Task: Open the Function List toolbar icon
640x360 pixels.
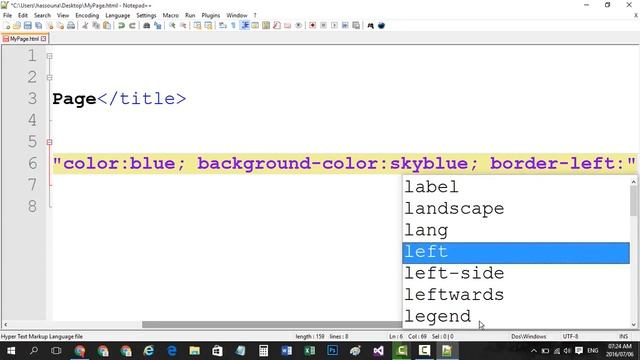Action: [x=277, y=26]
